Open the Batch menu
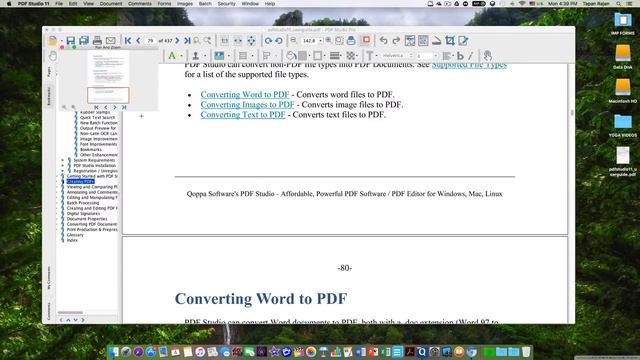 pos(205,4)
